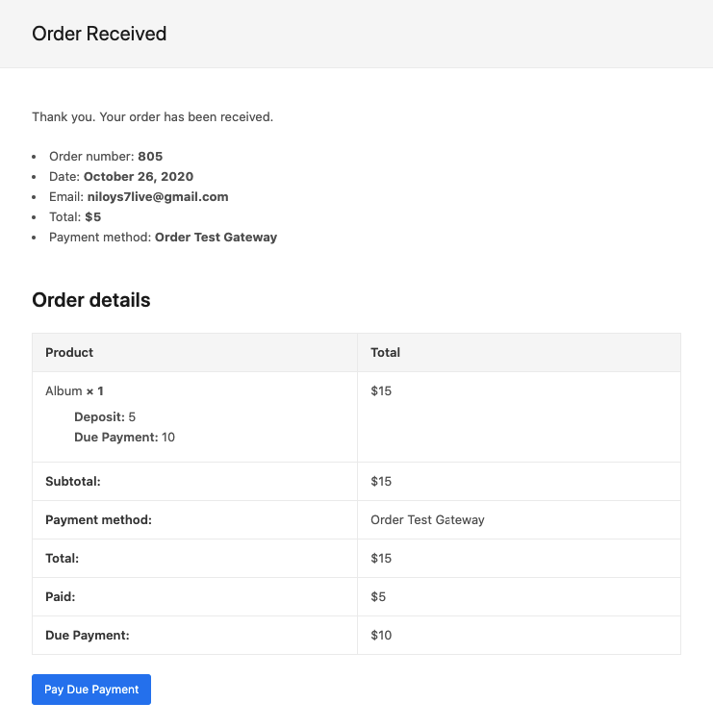The height and width of the screenshot is (728, 713).
Task: Click the Deposit: 5 line item
Action: (105, 416)
